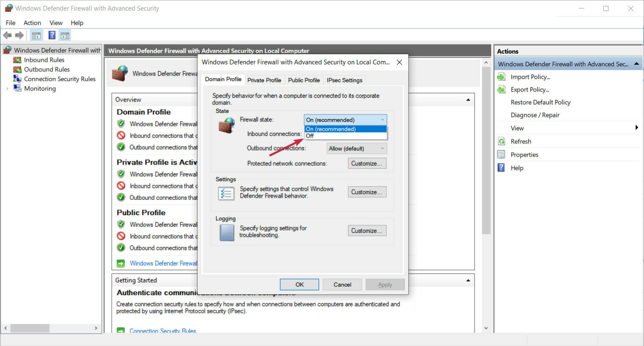Select Outbound Rules in the tree
644x346 pixels.
pos(47,69)
